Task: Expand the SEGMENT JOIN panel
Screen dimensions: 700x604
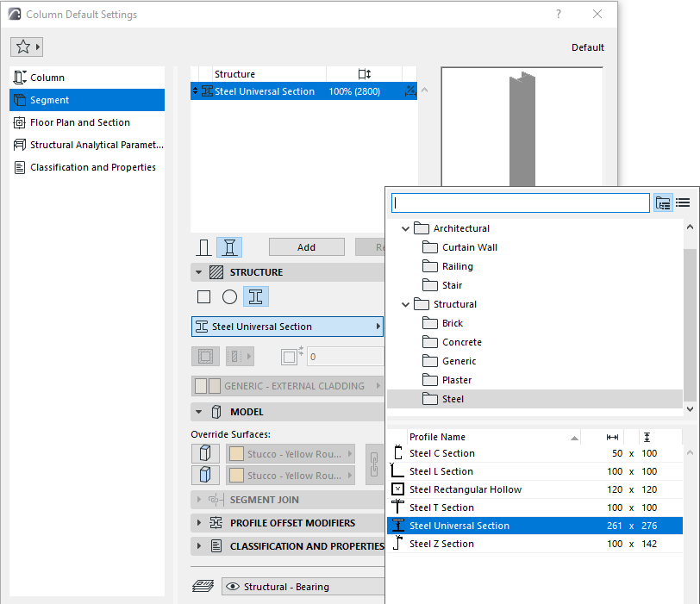Action: (199, 500)
